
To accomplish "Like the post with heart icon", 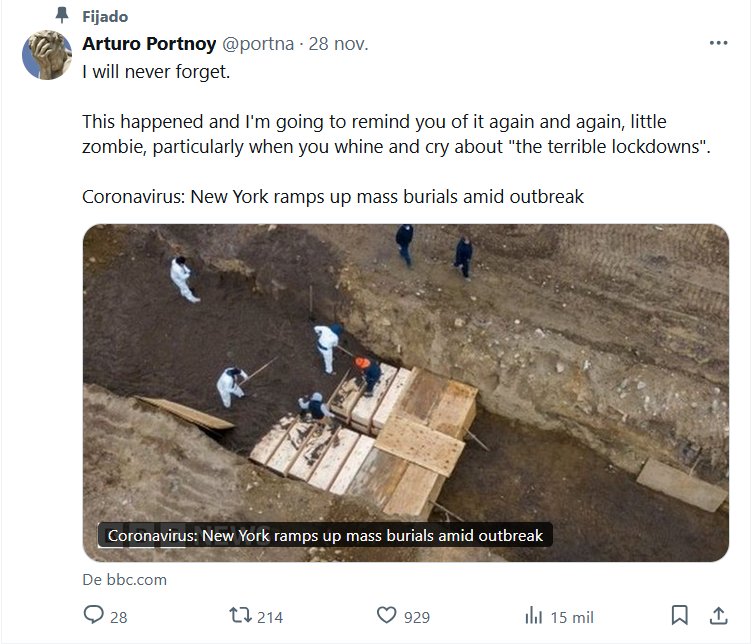I will pos(387,615).
